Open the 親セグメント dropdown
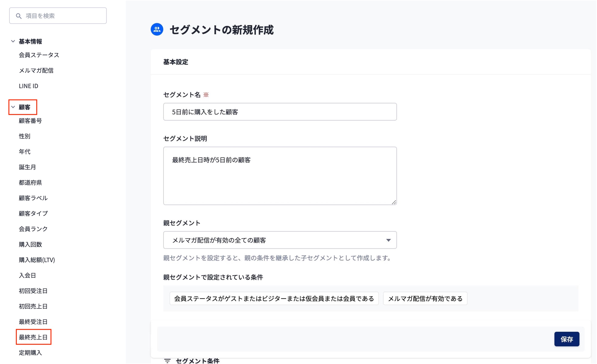The width and height of the screenshot is (597, 364). click(x=280, y=240)
